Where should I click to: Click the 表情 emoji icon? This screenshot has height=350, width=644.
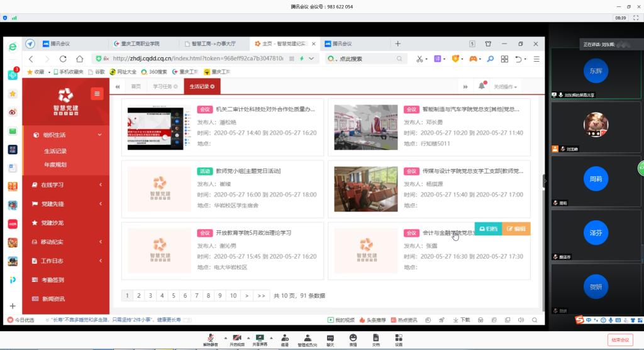(353, 338)
